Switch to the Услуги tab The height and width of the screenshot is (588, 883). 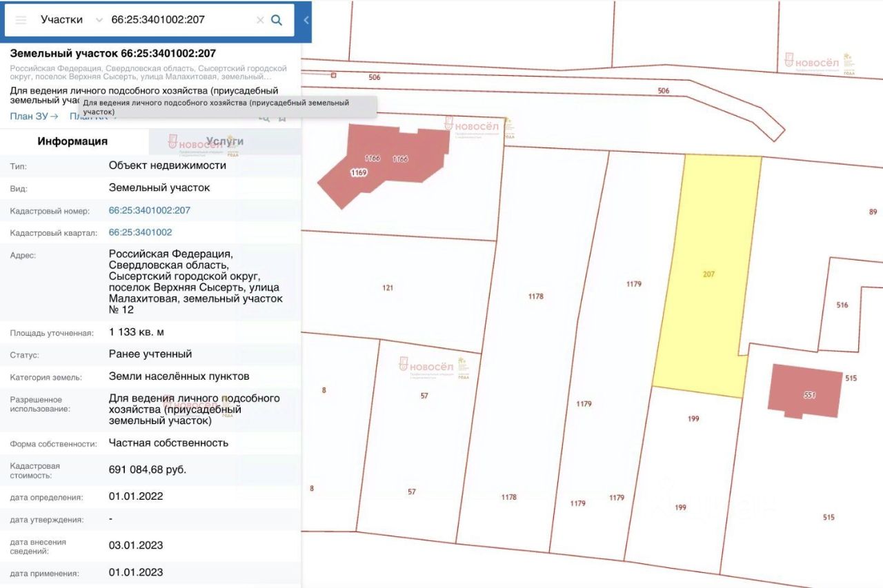point(225,141)
